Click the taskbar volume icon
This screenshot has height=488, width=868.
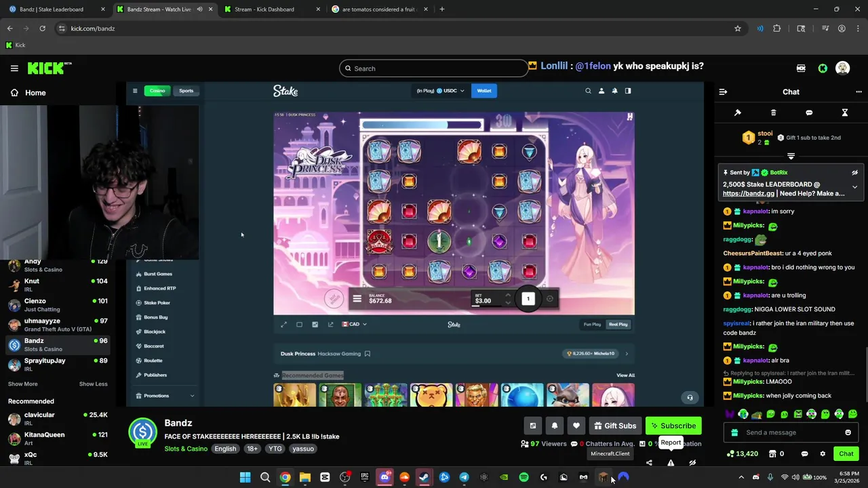(795, 477)
